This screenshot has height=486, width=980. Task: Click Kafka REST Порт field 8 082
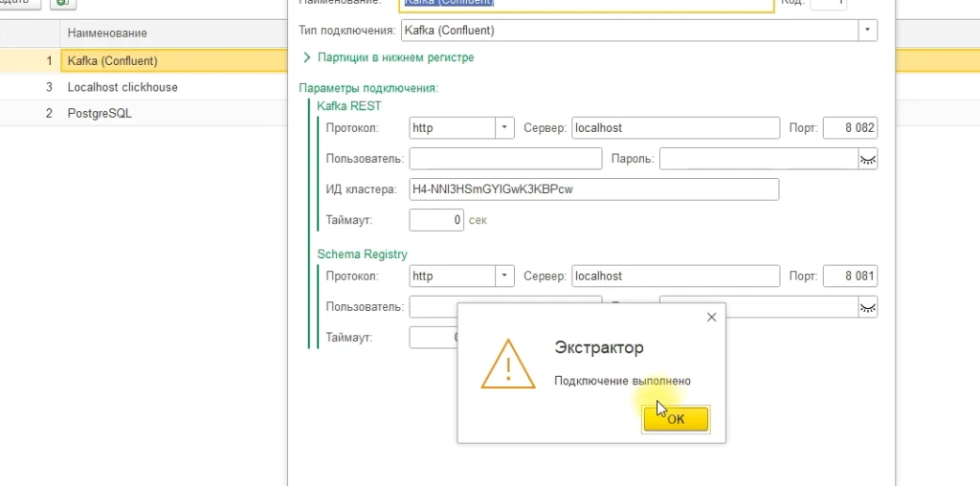(850, 128)
